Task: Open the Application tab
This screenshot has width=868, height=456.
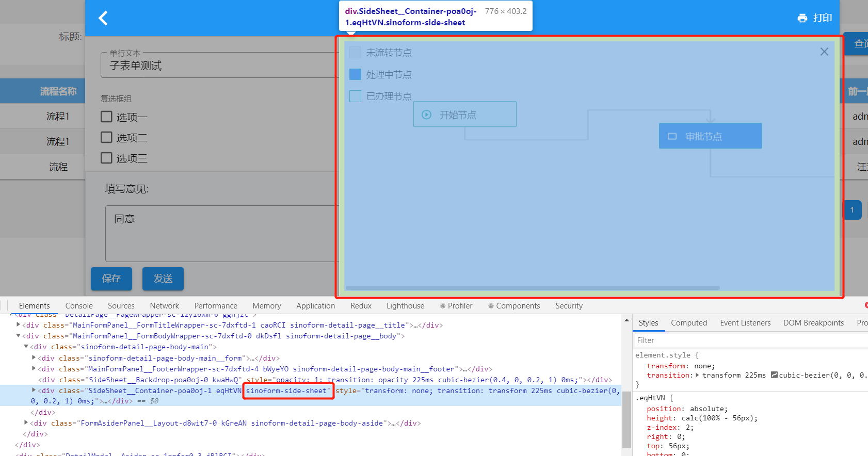Action: (316, 306)
